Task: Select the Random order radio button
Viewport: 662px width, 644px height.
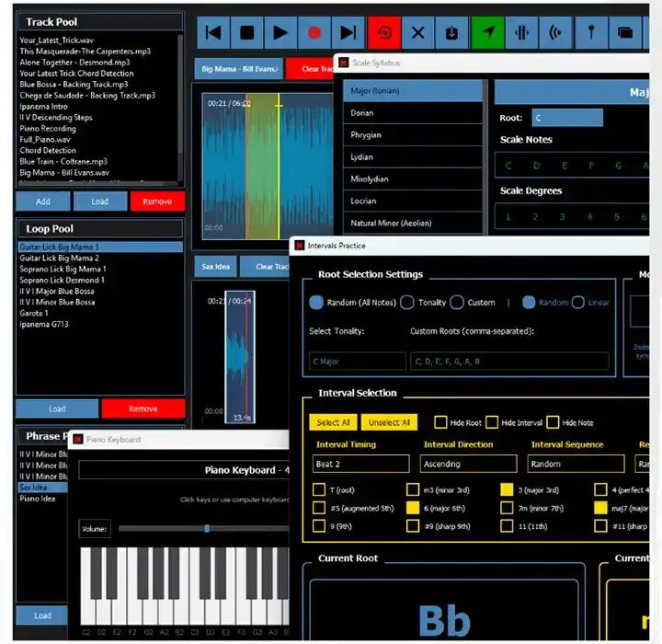Action: click(529, 302)
